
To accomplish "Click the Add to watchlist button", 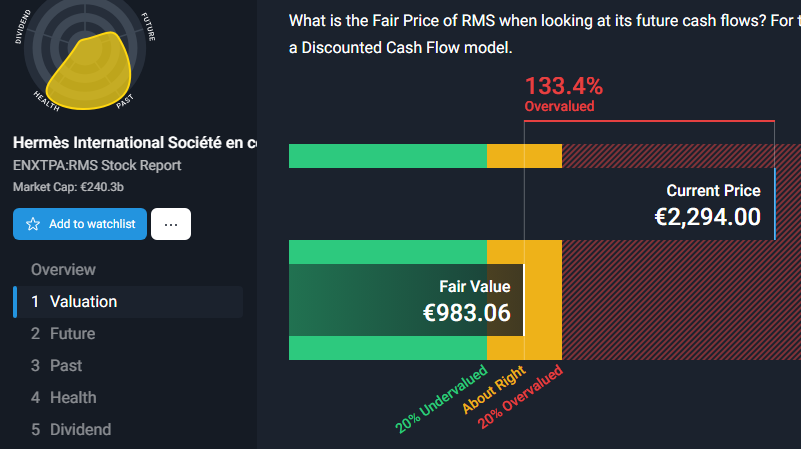I will 80,224.
